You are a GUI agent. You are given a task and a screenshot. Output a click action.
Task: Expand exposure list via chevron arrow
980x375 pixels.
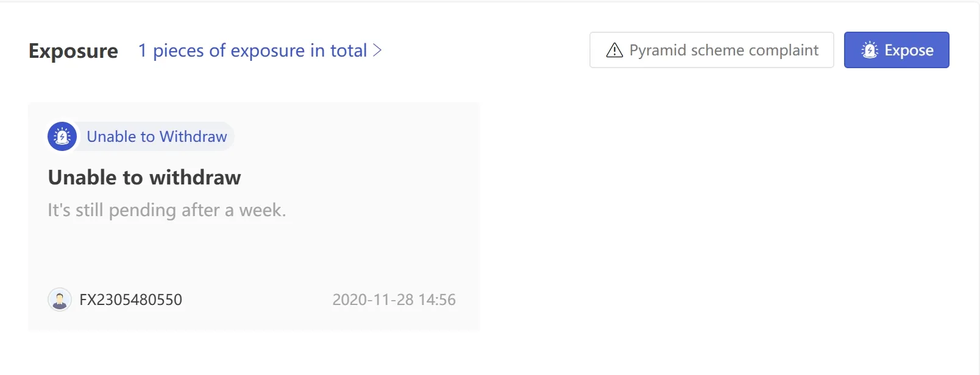click(x=378, y=50)
